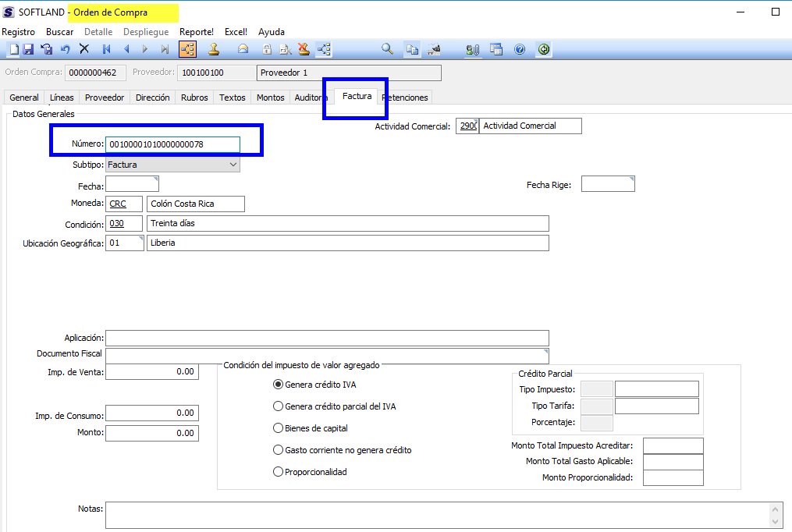Click the CRC currency code link
This screenshot has height=532, width=792.
coord(118,204)
